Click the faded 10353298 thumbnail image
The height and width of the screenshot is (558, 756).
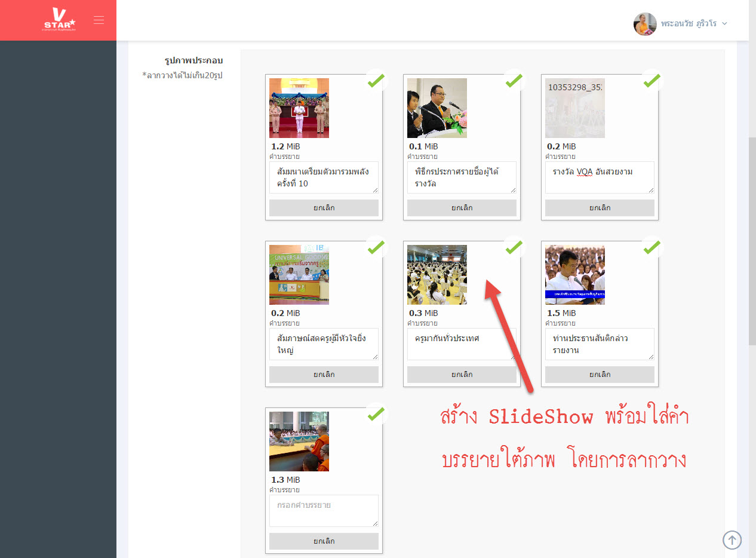575,108
